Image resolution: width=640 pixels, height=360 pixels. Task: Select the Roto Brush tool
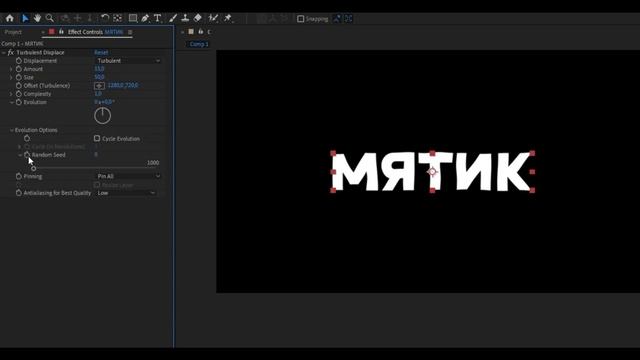click(213, 18)
